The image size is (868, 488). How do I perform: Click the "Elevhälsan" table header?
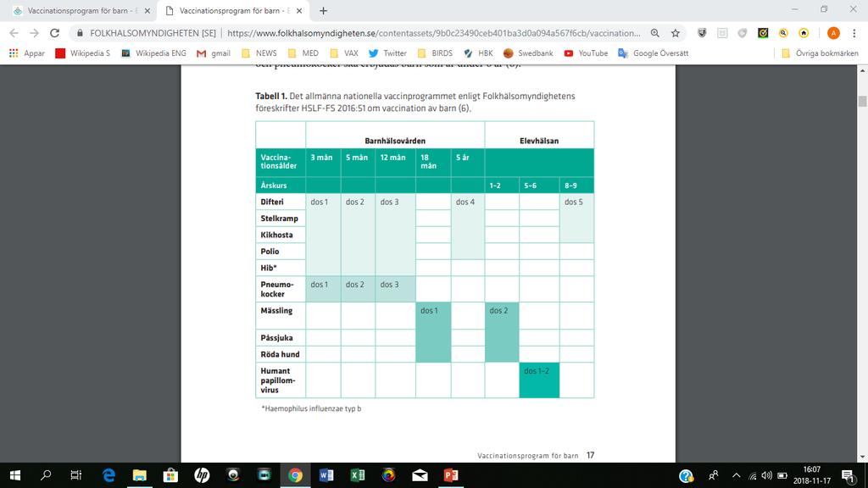tap(539, 141)
